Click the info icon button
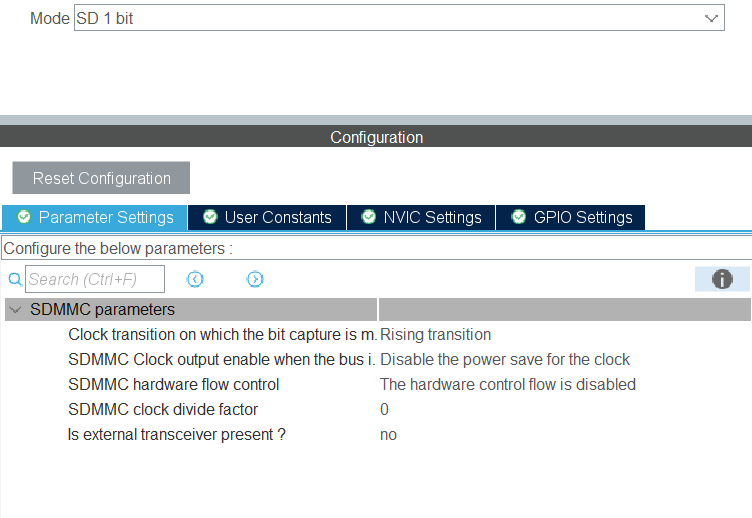This screenshot has width=752, height=518. tap(722, 280)
